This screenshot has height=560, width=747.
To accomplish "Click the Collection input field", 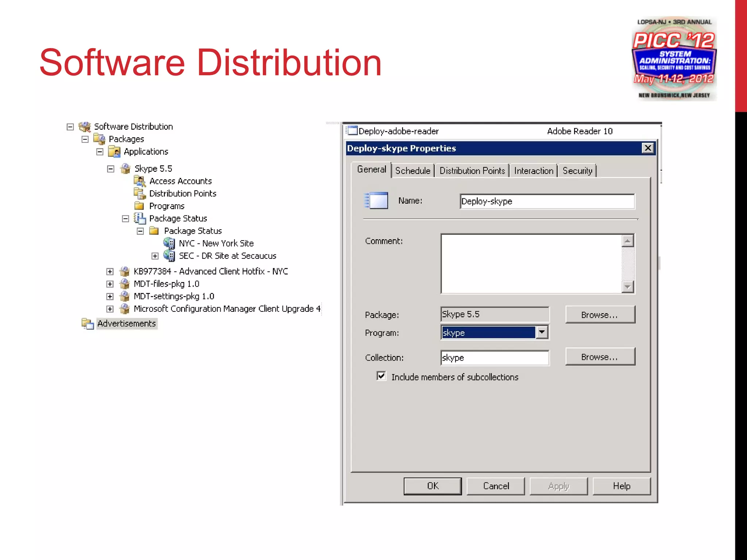I will [x=495, y=358].
